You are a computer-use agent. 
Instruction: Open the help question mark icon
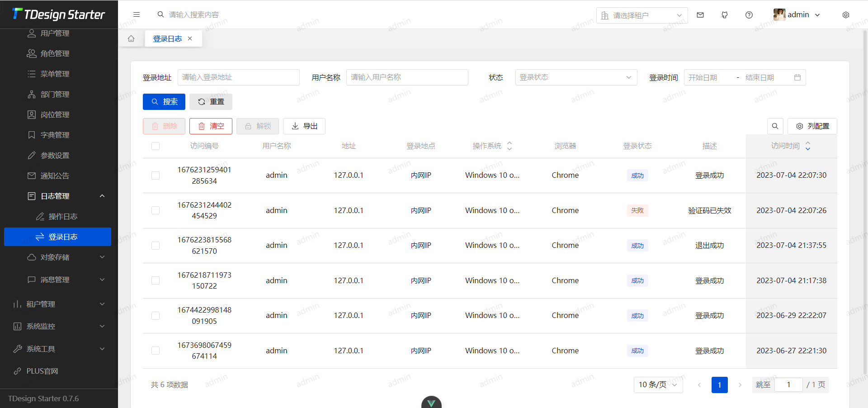(749, 15)
